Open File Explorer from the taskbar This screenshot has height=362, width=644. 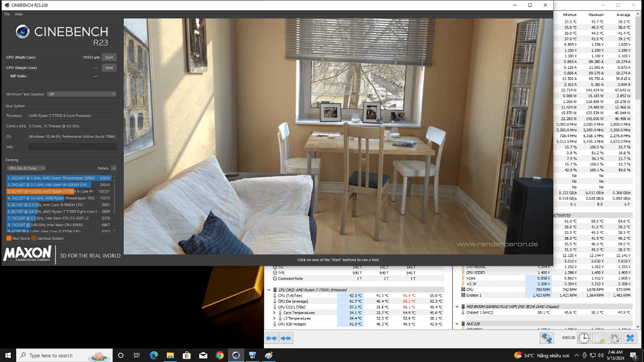coord(170,356)
